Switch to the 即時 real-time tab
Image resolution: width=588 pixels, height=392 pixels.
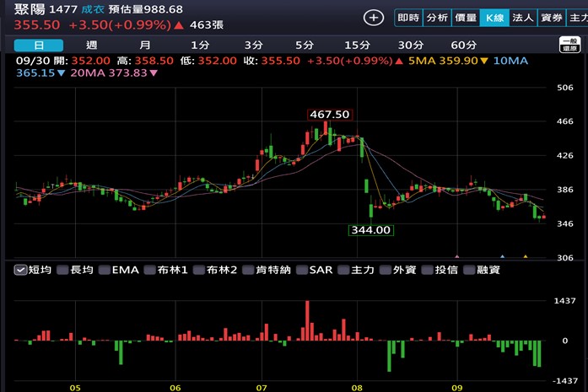tap(408, 18)
